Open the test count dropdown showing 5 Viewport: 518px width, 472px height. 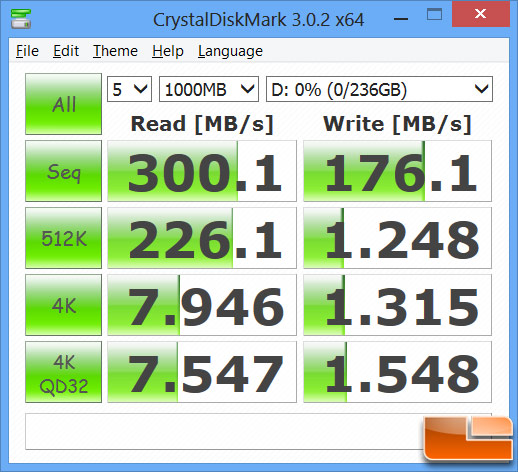pos(129,89)
